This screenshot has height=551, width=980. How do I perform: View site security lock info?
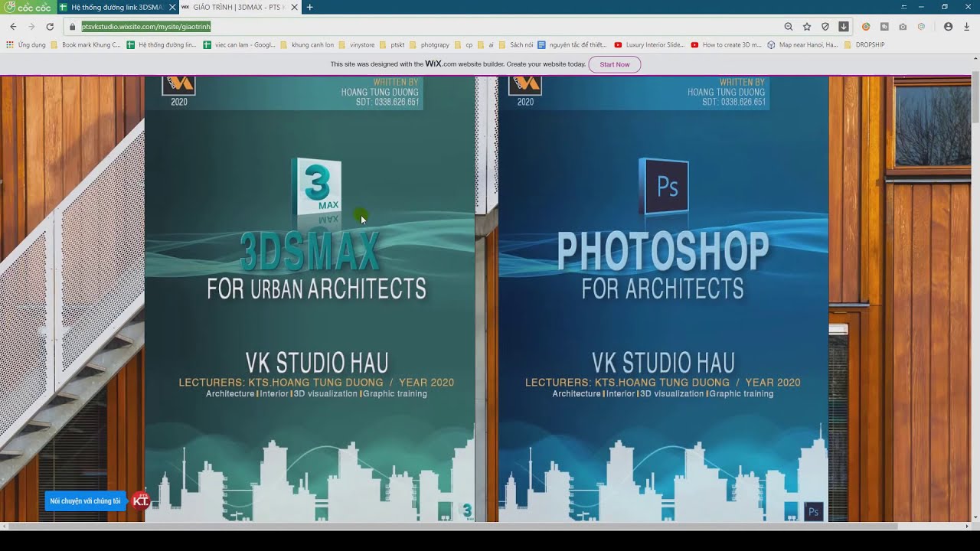coord(73,26)
